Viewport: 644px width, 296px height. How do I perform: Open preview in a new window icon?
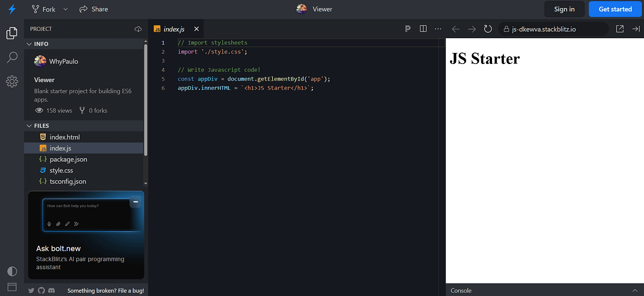[x=620, y=29]
